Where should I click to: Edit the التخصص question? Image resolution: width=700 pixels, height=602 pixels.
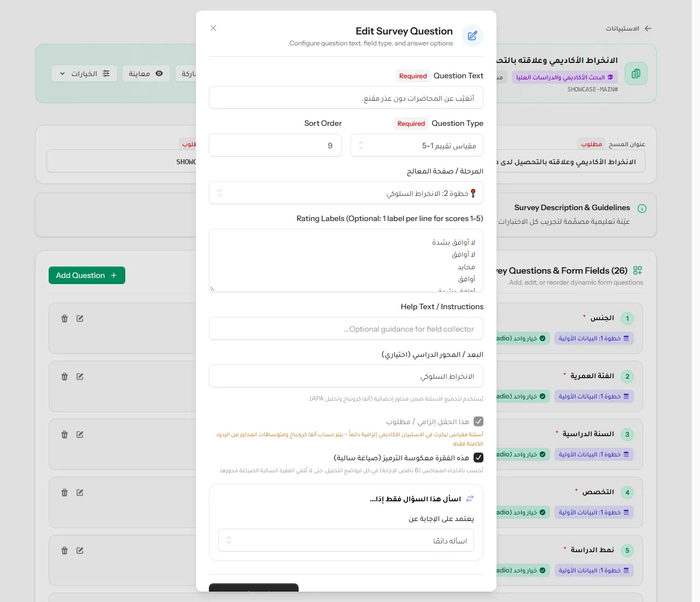[x=80, y=493]
